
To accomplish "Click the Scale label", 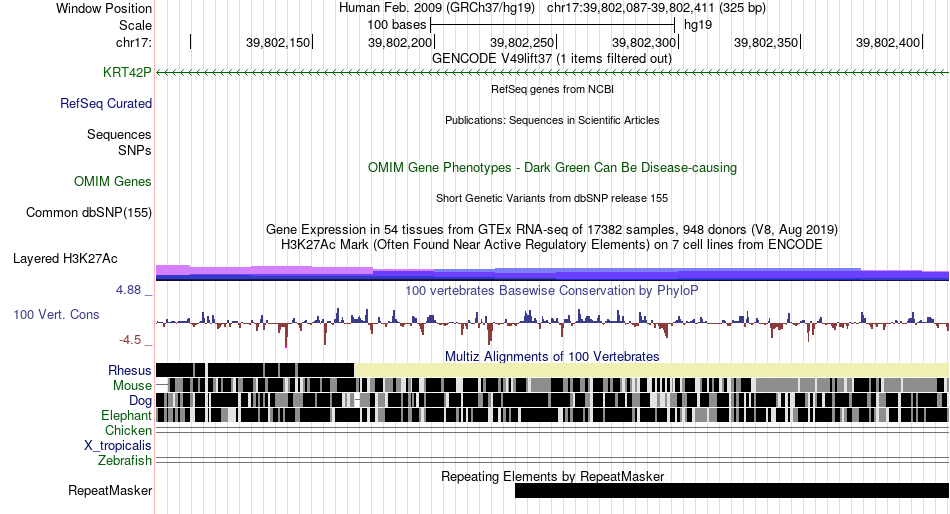I will (135, 25).
